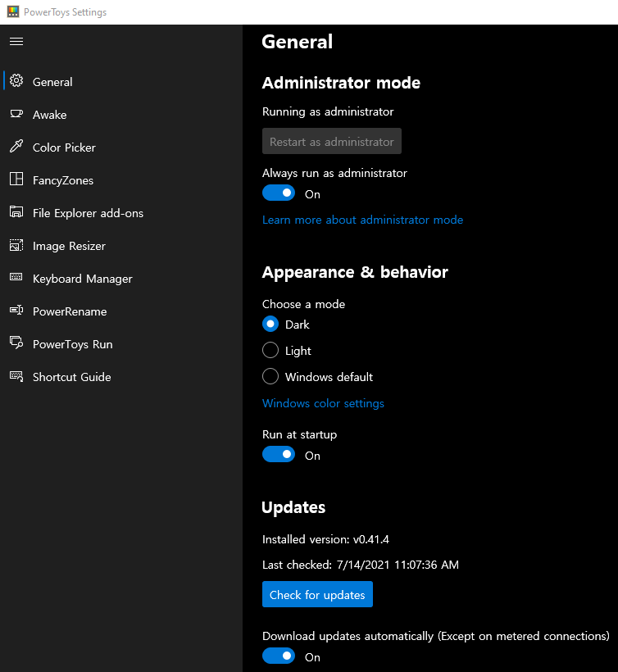This screenshot has width=618, height=672.
Task: Click the Installed version v0.41.4 text
Action: (325, 539)
